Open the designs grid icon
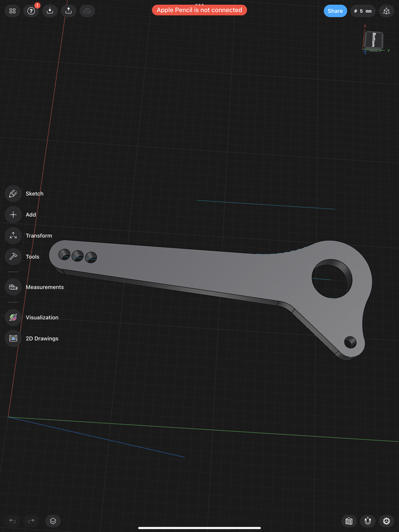The width and height of the screenshot is (399, 532). point(13,11)
